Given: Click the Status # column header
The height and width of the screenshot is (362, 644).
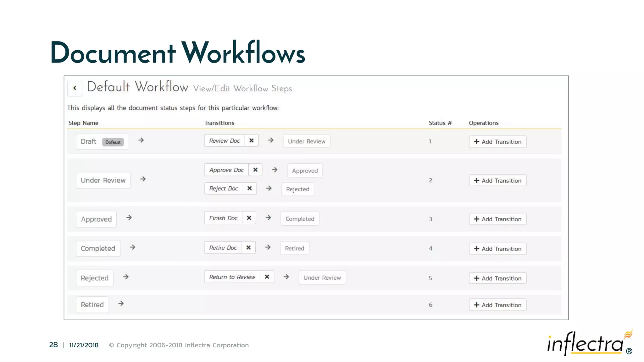Looking at the screenshot, I should click(x=440, y=123).
